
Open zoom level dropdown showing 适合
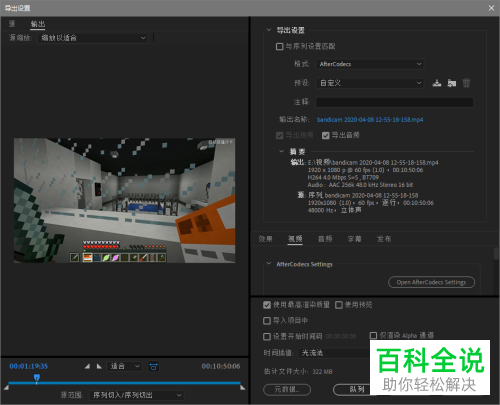(124, 366)
